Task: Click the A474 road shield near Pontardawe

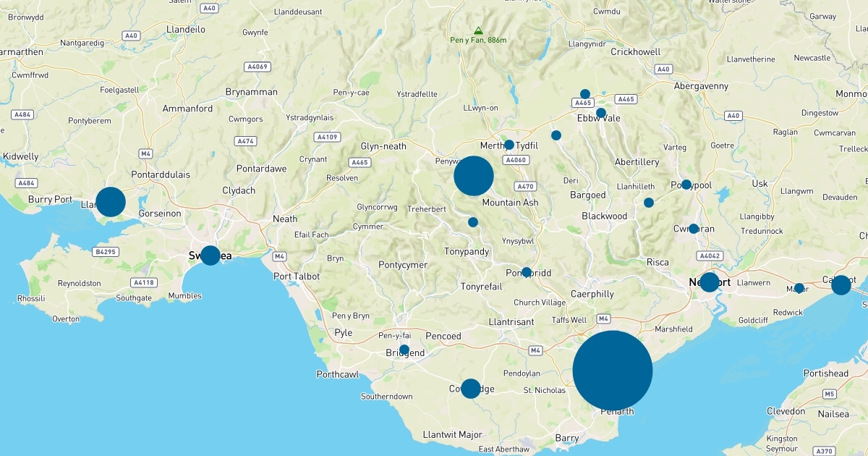Action: [246, 141]
